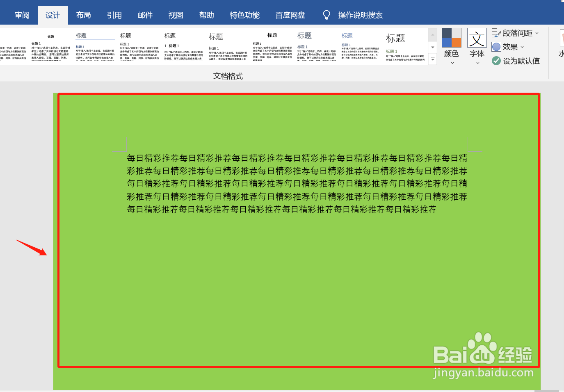Click the 段落间距 paragraph spacing icon
Image resolution: width=564 pixels, height=392 pixels.
[496, 32]
